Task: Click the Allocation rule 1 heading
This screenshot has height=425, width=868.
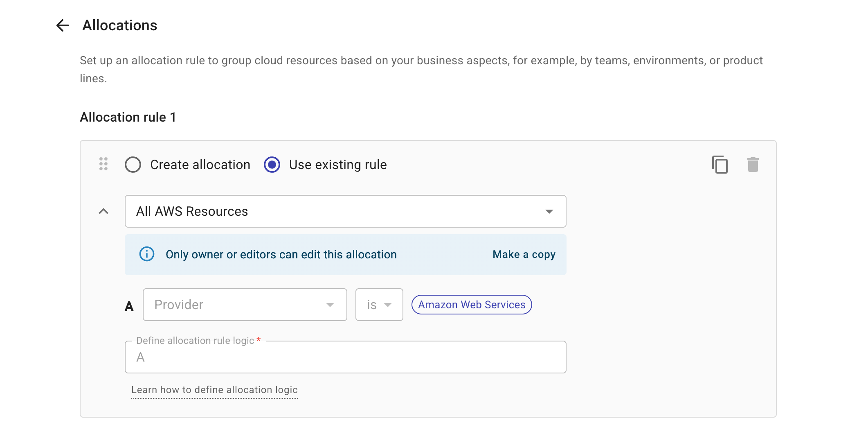Action: pyautogui.click(x=128, y=117)
